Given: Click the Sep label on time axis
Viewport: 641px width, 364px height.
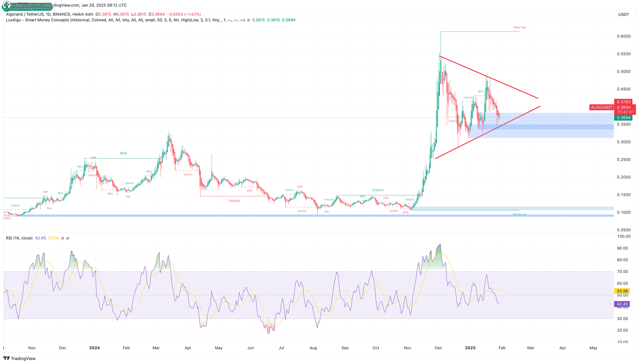Looking at the screenshot, I should (345, 348).
